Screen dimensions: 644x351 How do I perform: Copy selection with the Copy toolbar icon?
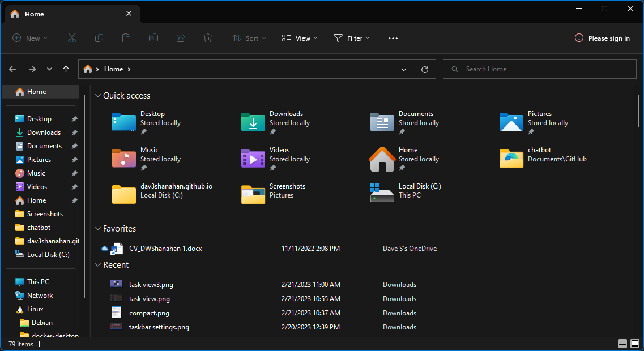99,38
